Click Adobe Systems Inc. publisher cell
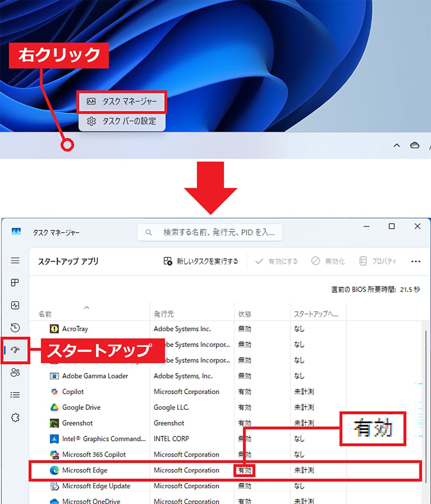This screenshot has height=504, width=431. [182, 329]
